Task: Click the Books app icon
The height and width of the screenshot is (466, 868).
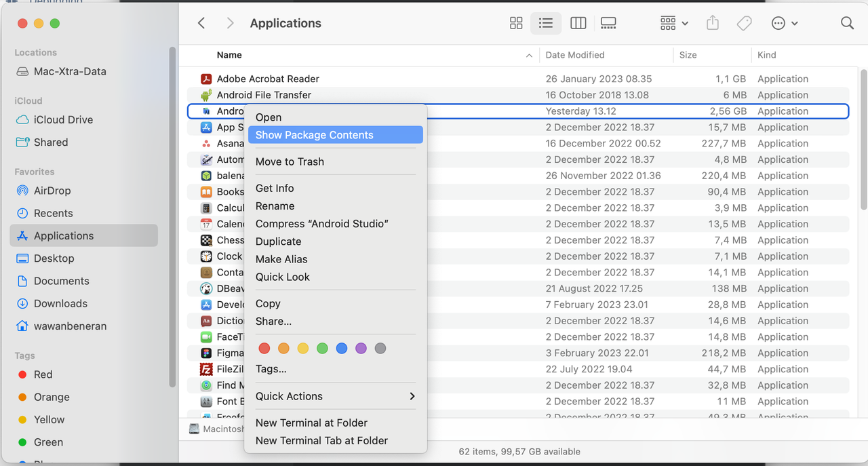Action: [206, 192]
